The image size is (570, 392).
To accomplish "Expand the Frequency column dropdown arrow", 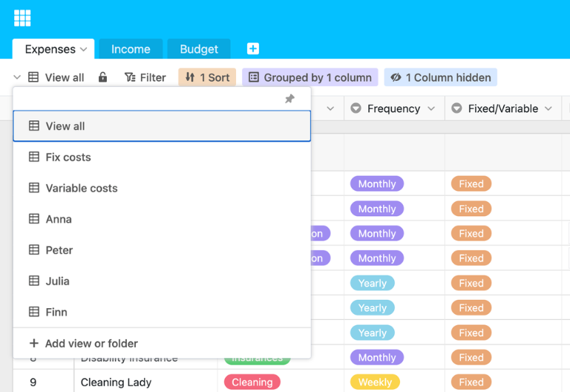I will pos(431,108).
